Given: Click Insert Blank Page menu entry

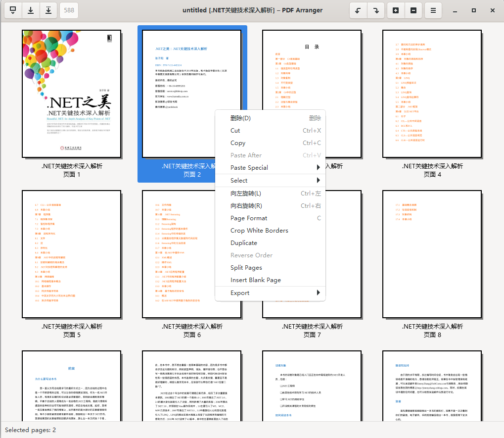Looking at the screenshot, I should pyautogui.click(x=271, y=280).
